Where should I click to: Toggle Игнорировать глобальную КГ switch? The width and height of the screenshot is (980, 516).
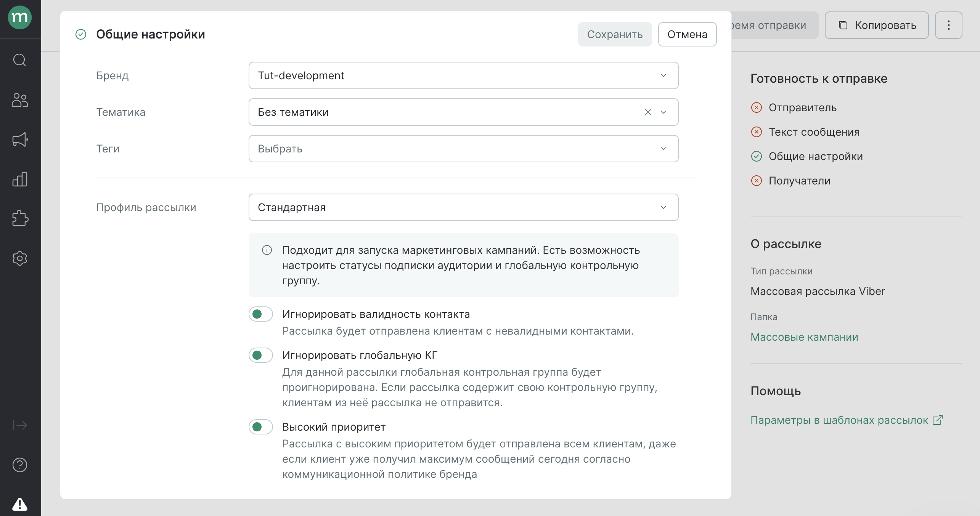coord(261,355)
